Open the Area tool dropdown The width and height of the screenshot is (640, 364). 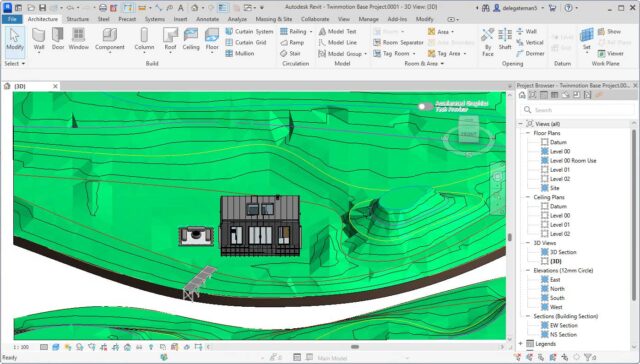(452, 32)
